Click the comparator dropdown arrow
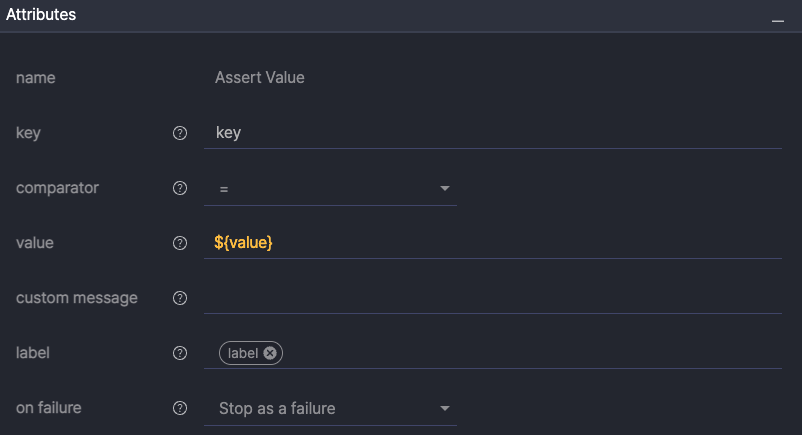This screenshot has width=802, height=435. (x=445, y=188)
